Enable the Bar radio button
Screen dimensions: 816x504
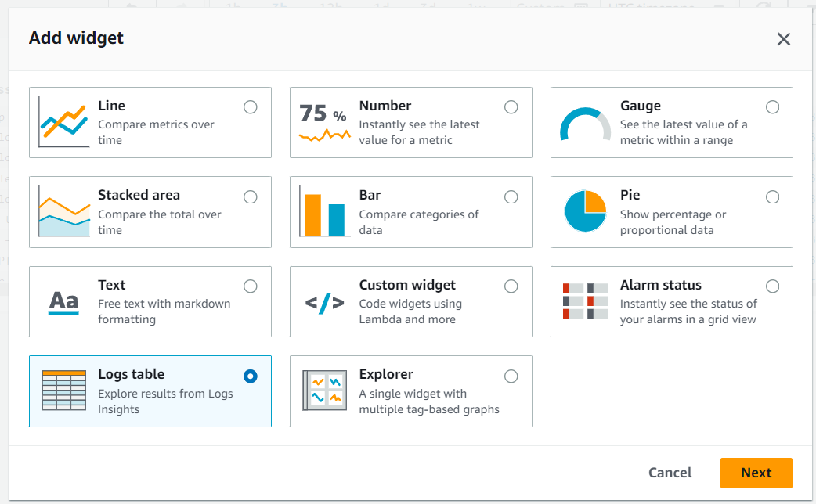[x=511, y=197]
